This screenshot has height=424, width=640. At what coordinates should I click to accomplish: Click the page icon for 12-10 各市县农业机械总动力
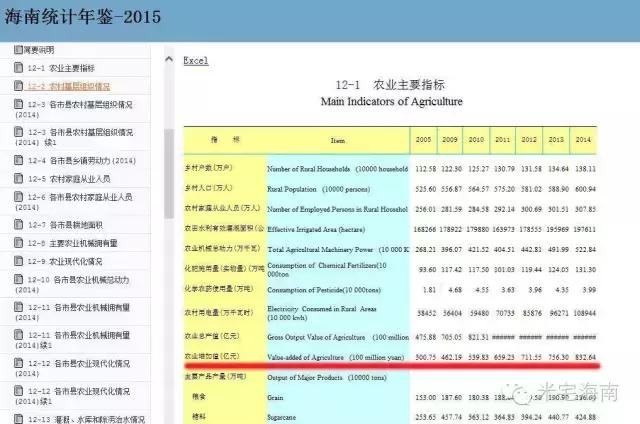pos(18,279)
